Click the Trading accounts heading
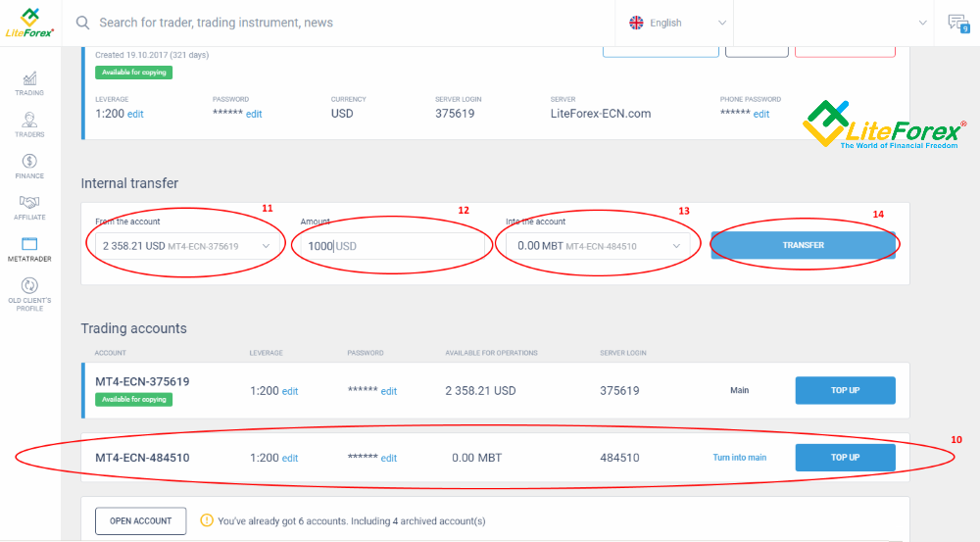 click(x=133, y=328)
